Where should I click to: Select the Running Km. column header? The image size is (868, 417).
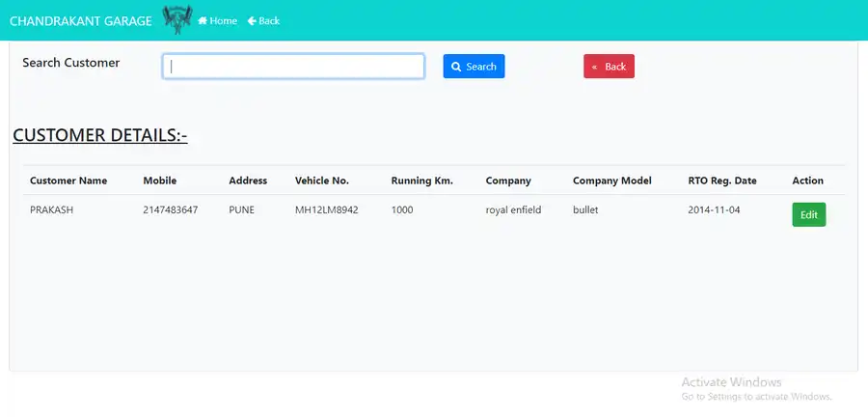point(421,181)
